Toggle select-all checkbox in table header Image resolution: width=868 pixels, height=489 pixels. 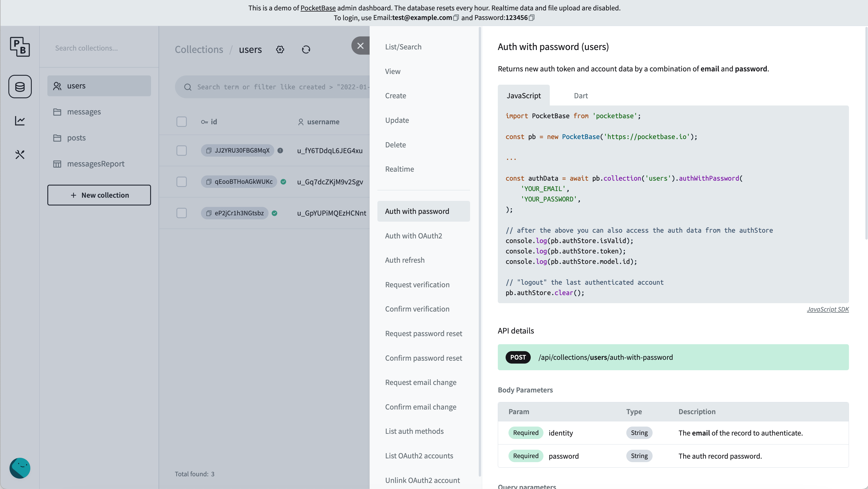[182, 122]
